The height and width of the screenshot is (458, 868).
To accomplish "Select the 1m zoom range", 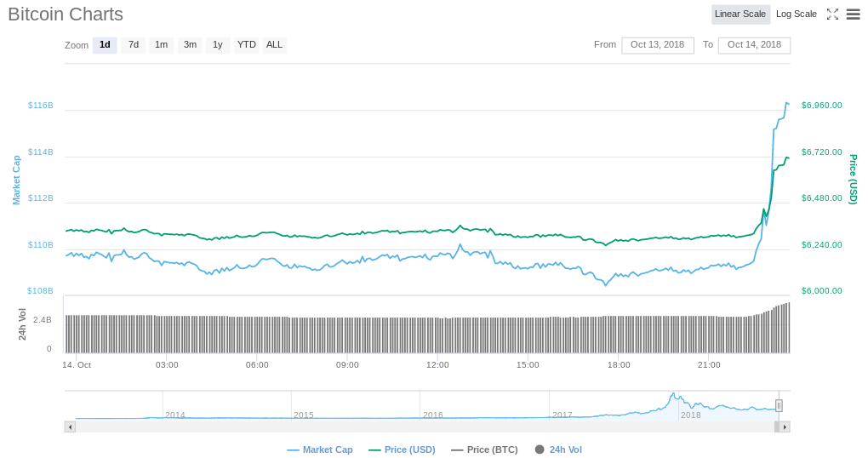I will click(161, 45).
